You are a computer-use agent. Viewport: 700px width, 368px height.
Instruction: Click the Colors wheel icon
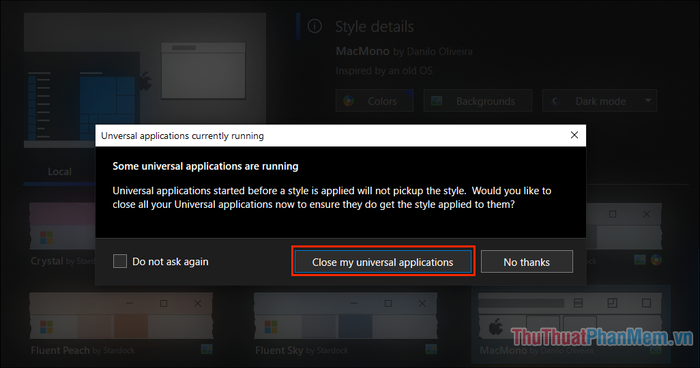(x=349, y=101)
